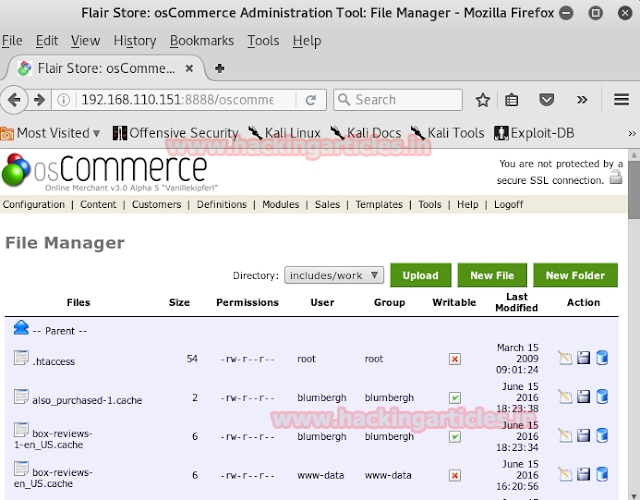
Task: Open the Definitions admin menu
Action: [x=222, y=204]
